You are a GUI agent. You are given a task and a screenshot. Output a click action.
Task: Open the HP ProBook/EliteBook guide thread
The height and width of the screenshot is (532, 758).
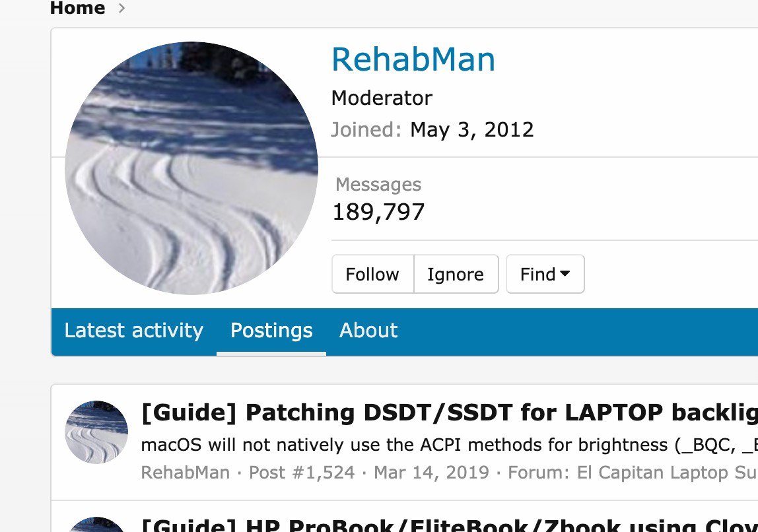click(x=450, y=525)
